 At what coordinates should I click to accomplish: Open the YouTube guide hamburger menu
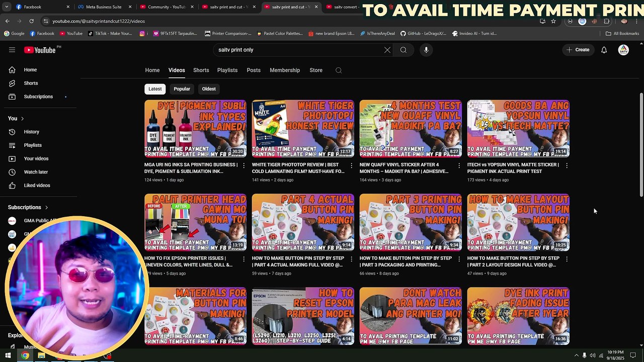pos(12,50)
